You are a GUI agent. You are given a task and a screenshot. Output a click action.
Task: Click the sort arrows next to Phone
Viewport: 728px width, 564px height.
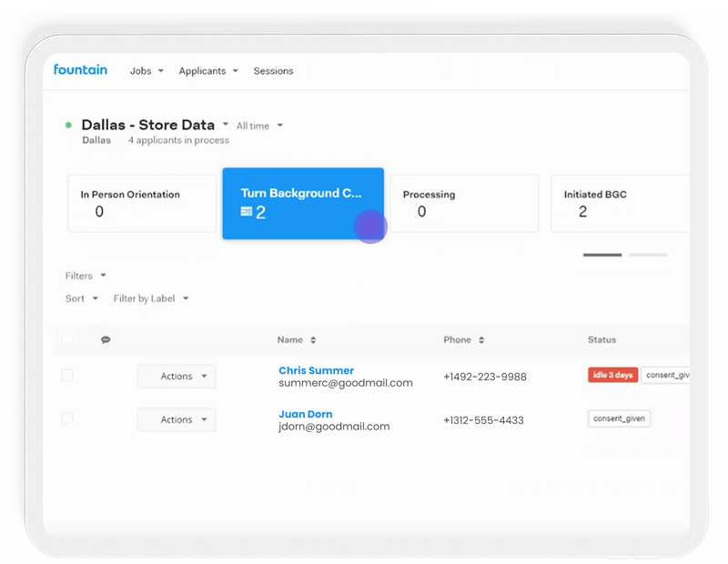click(x=481, y=340)
